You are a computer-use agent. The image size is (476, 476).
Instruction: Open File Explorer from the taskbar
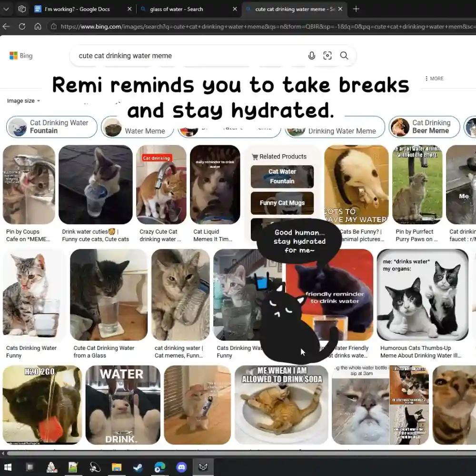[116, 467]
